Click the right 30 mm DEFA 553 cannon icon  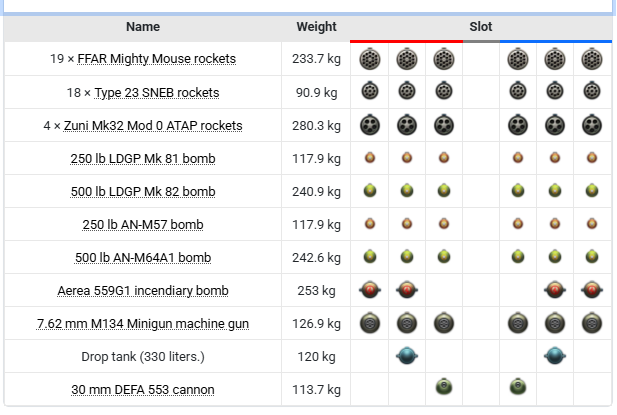coord(518,388)
